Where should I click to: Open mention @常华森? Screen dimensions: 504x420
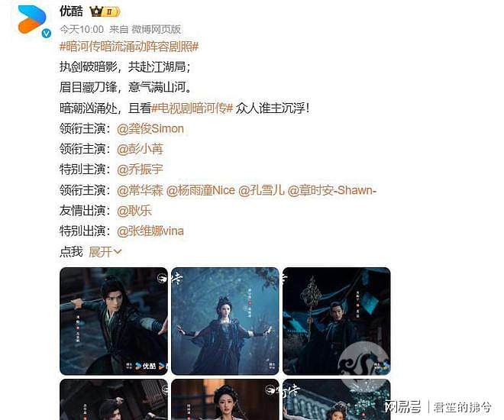click(141, 190)
